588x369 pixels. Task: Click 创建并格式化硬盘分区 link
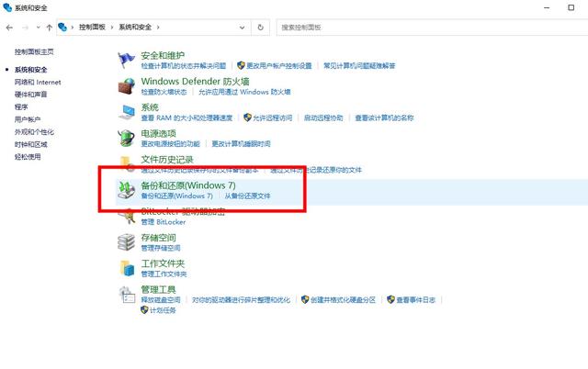[343, 299]
